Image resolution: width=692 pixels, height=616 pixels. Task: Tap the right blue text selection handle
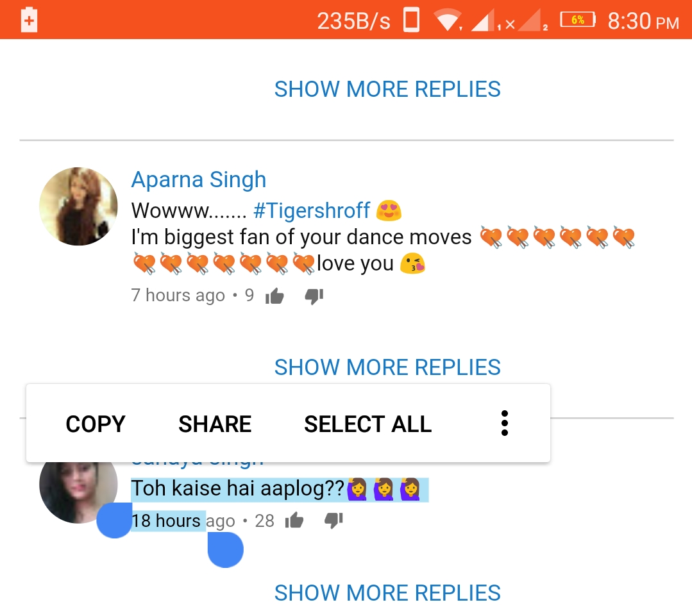tap(226, 549)
